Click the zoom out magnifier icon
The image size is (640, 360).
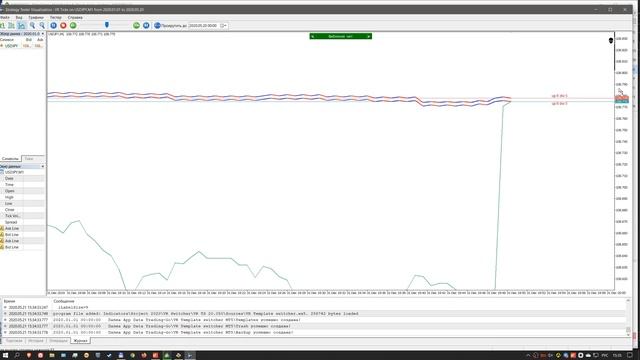click(42, 26)
